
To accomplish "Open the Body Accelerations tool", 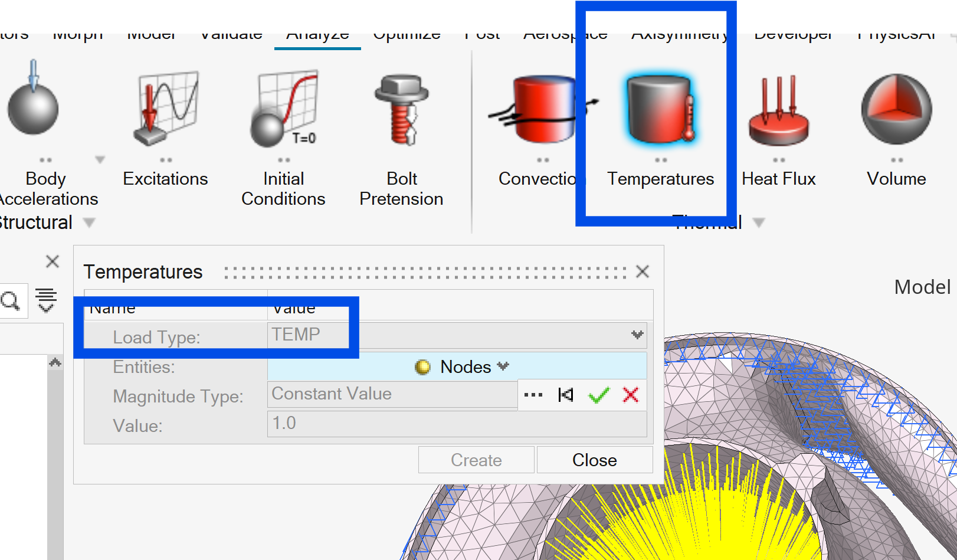I will point(34,97).
